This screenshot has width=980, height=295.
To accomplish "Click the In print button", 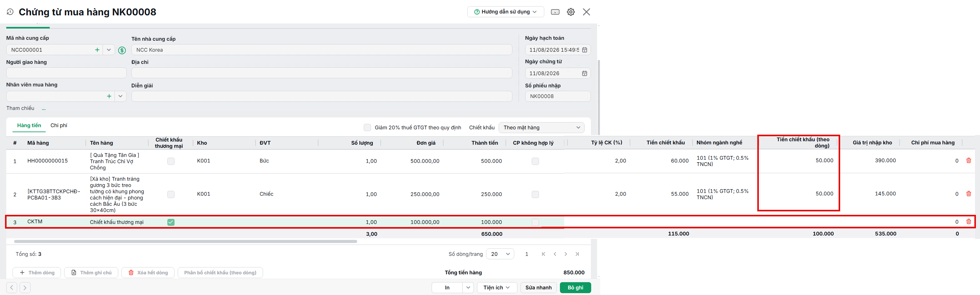I will pos(447,288).
